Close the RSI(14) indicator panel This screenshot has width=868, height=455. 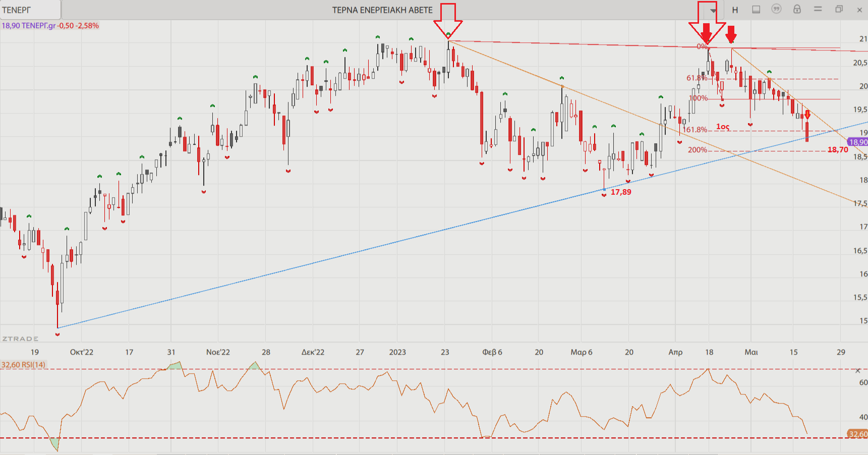click(858, 371)
